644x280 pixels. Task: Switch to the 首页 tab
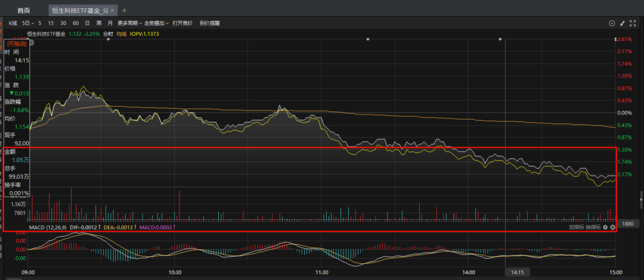[24, 10]
